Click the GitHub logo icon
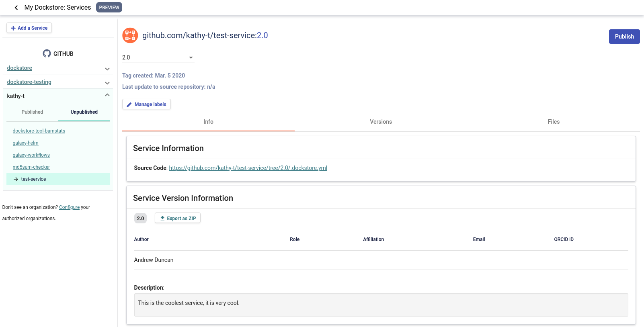Screen dimensions: 644x327 47,53
